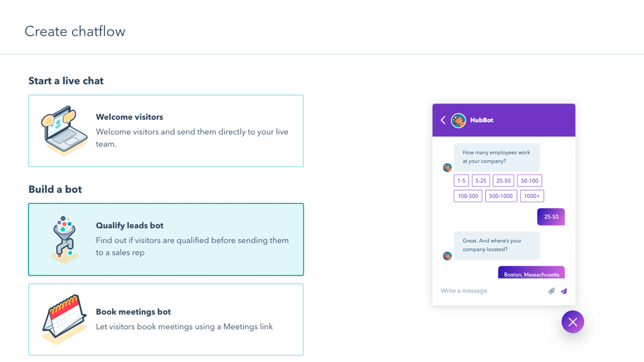The image size is (644, 362).
Task: Click the funnel illustration on Qualify leads bot
Action: click(x=64, y=239)
